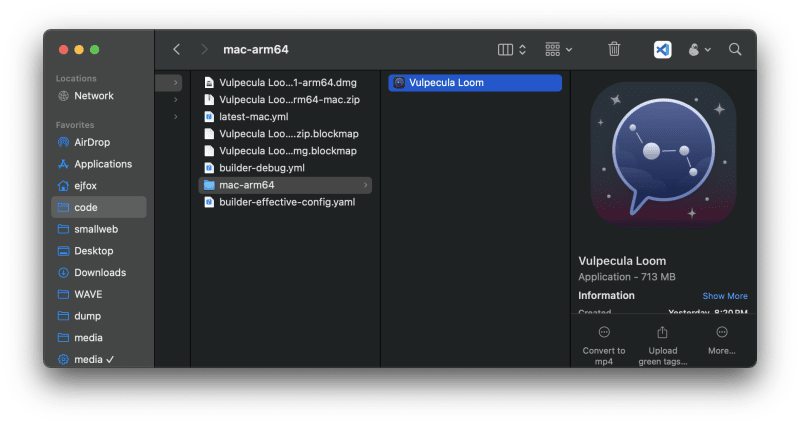This screenshot has height=425, width=800.
Task: Click Upload green tags quick action
Action: [662, 346]
